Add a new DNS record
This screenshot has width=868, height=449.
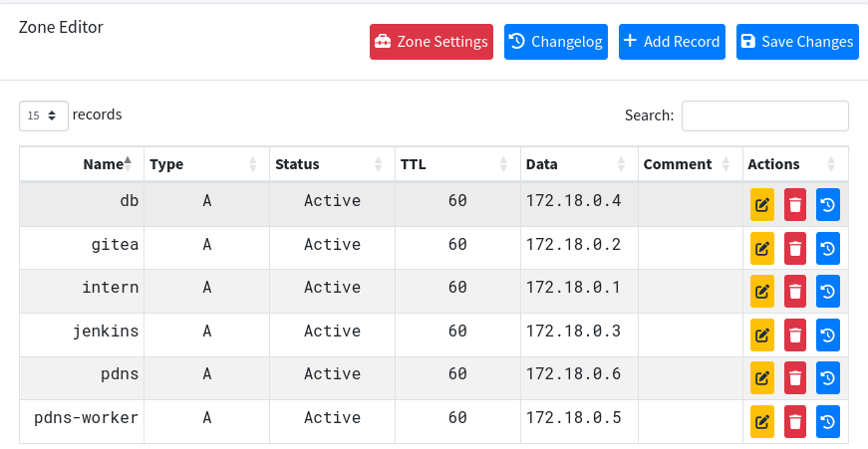671,42
